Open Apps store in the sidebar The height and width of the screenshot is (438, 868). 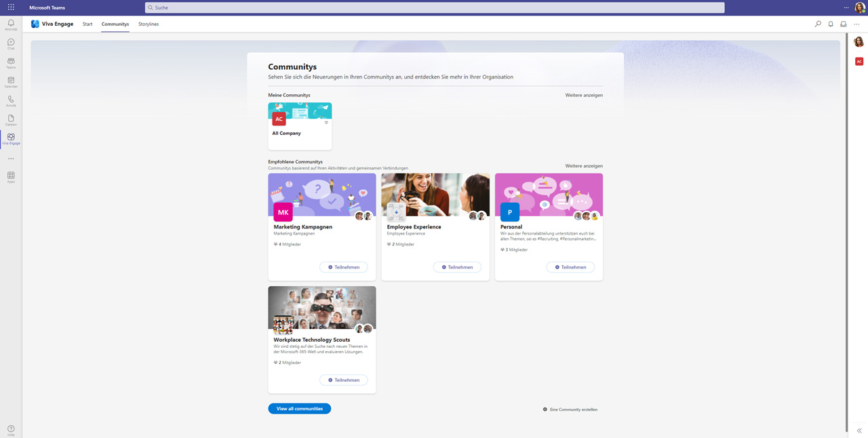pos(11,177)
